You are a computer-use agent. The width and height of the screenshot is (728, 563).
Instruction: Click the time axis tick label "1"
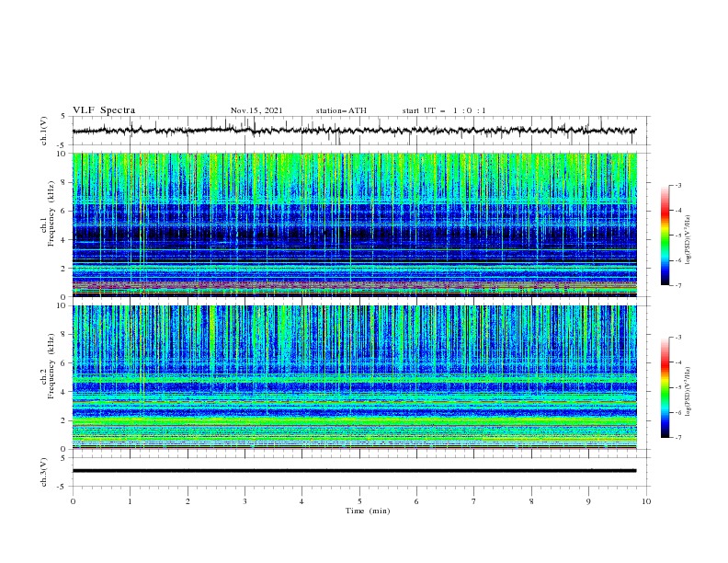pyautogui.click(x=130, y=501)
